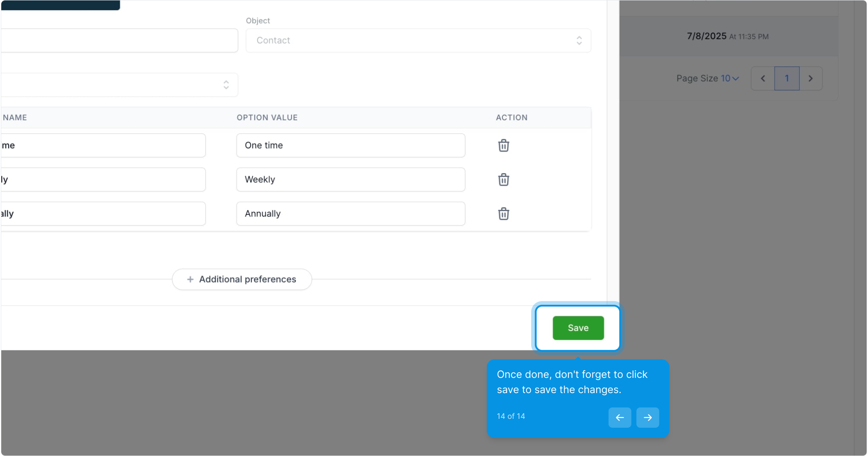Open the Object dropdown showing Contact

pos(418,41)
